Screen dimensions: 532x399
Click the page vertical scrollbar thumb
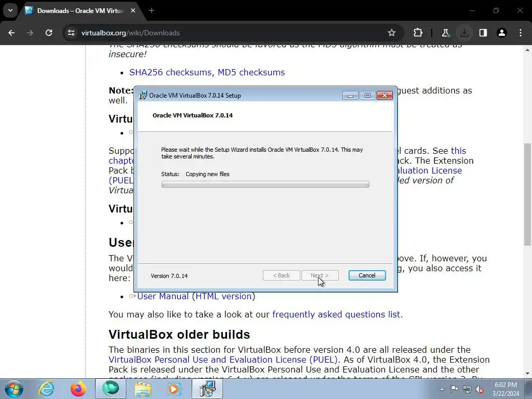pos(527,194)
